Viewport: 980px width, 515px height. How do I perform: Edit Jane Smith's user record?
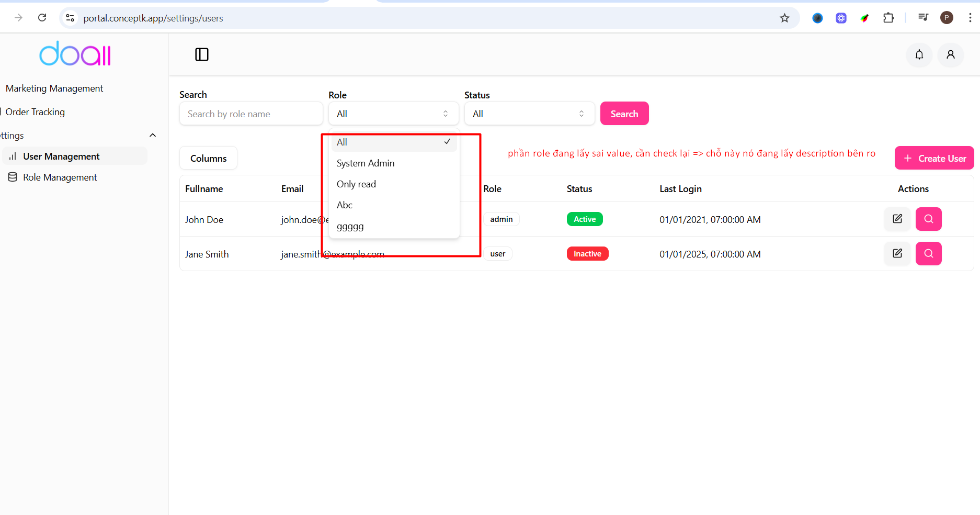click(897, 253)
